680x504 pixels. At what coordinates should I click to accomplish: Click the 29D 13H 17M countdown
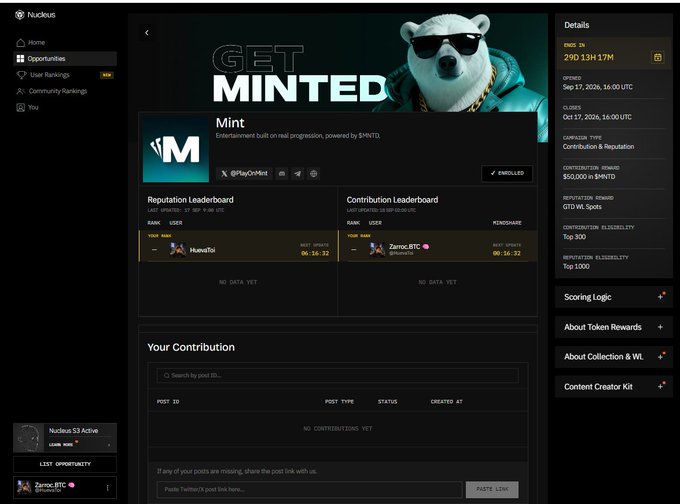click(x=588, y=57)
